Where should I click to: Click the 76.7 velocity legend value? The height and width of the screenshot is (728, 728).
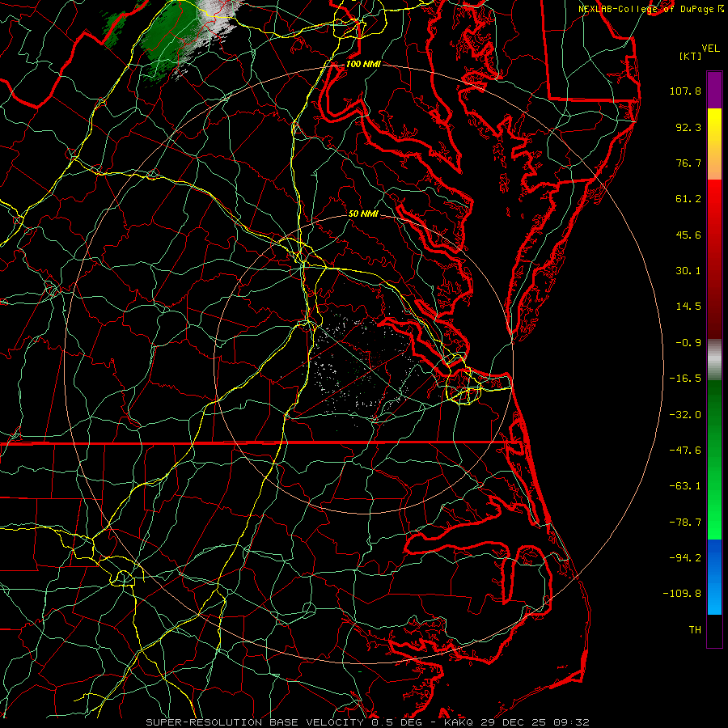[x=688, y=163]
